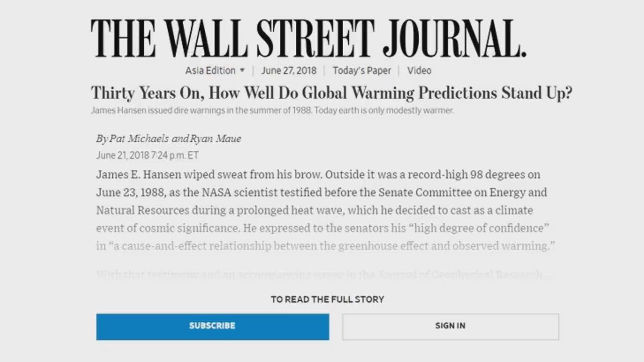Click the "To Read the Full Story" text
644x362 pixels.
point(327,299)
